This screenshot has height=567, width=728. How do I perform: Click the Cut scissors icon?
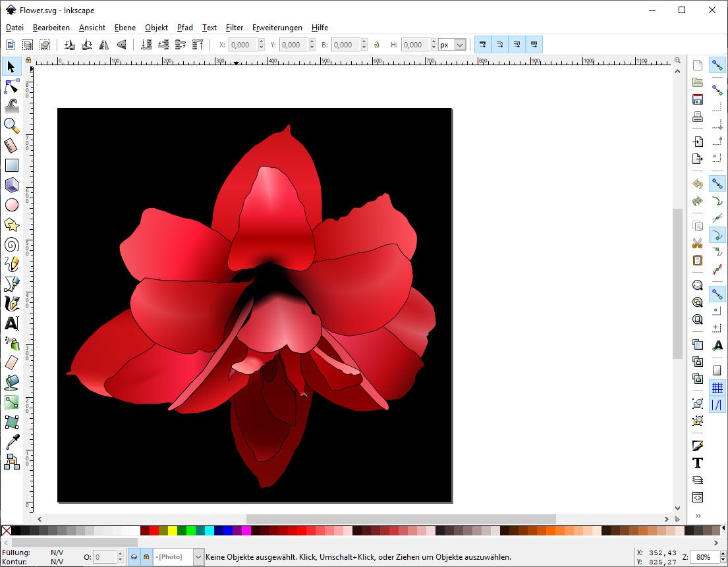(697, 243)
